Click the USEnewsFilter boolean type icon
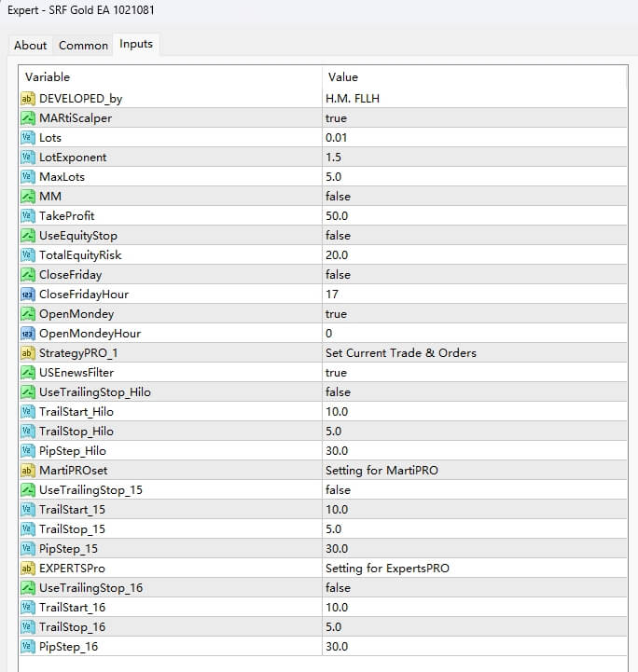This screenshot has height=672, width=638. coord(28,372)
